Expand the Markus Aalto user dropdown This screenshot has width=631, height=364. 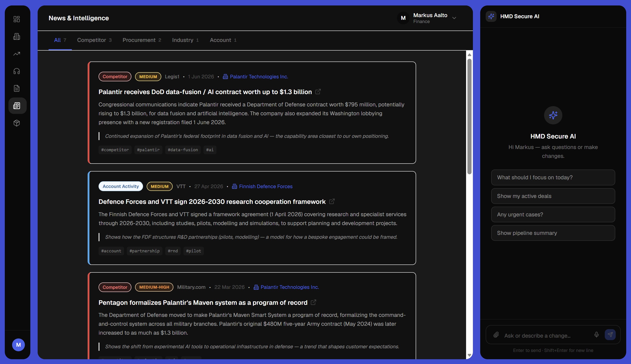pyautogui.click(x=454, y=18)
